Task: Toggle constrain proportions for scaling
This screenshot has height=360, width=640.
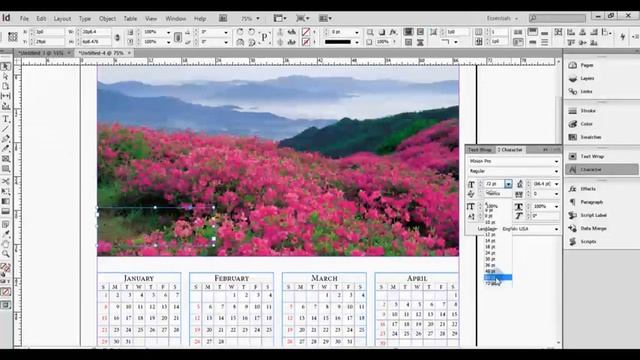Action: click(178, 37)
